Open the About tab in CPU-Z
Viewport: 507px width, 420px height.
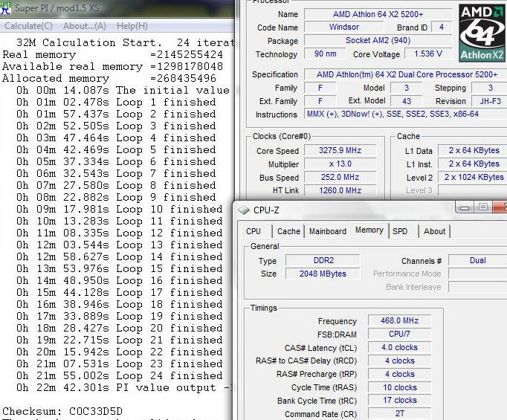coord(434,231)
